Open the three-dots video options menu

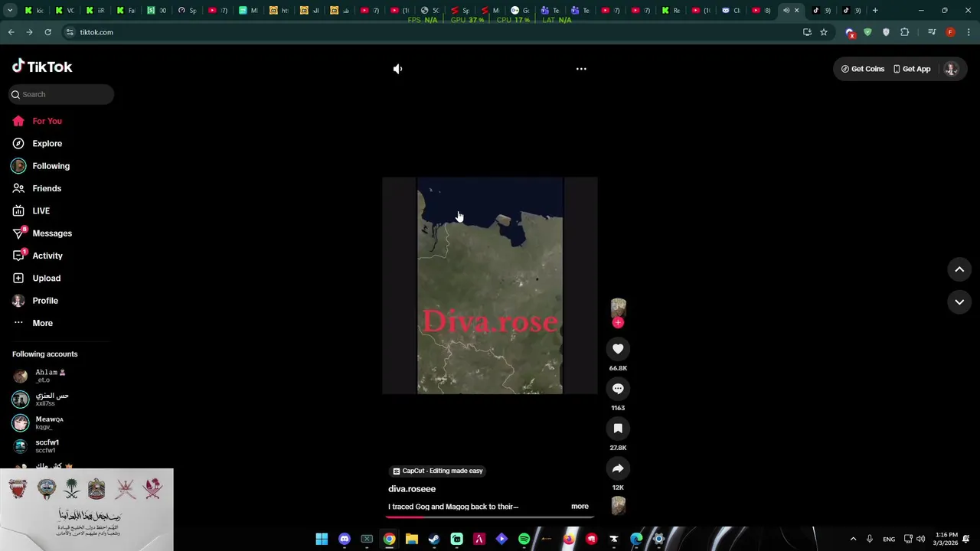[x=581, y=69]
